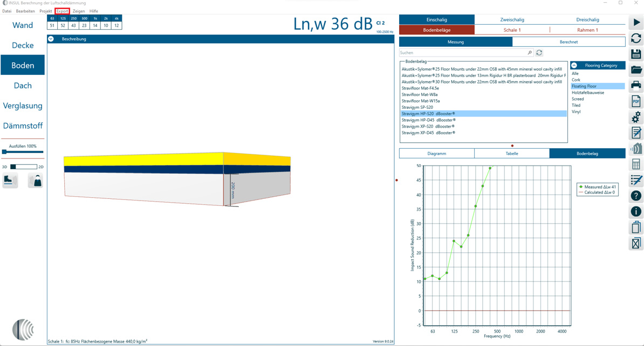Show the Tabelle tab

pos(512,154)
